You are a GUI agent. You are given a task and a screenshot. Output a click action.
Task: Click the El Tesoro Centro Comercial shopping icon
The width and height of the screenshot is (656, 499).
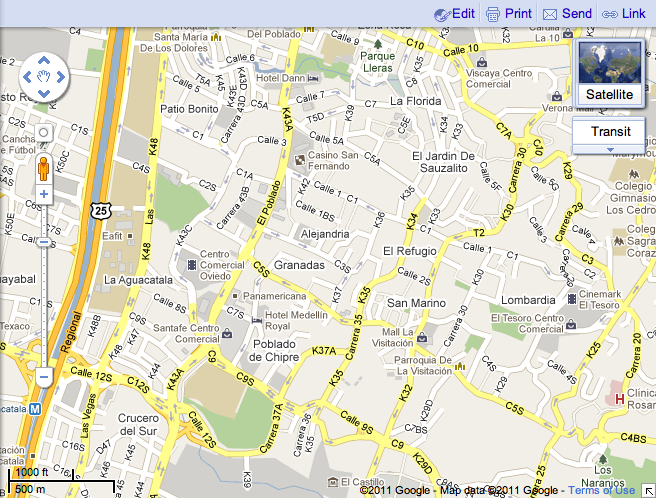[571, 324]
